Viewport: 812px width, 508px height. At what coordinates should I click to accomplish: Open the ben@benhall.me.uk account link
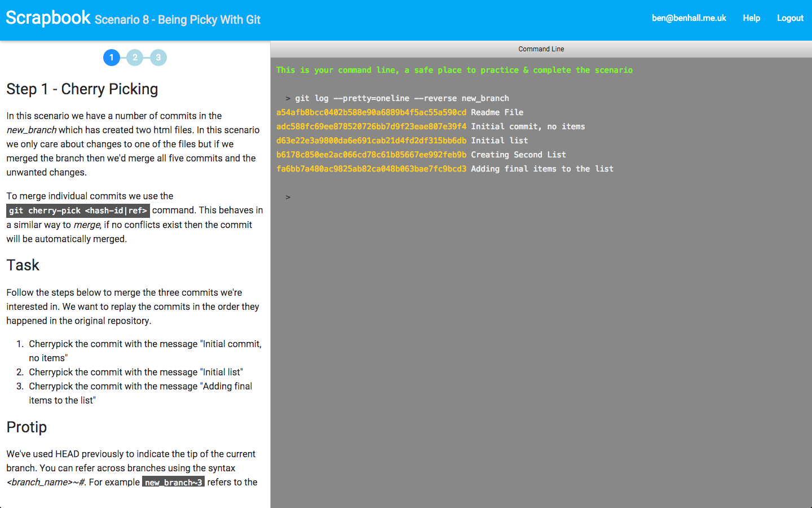689,18
